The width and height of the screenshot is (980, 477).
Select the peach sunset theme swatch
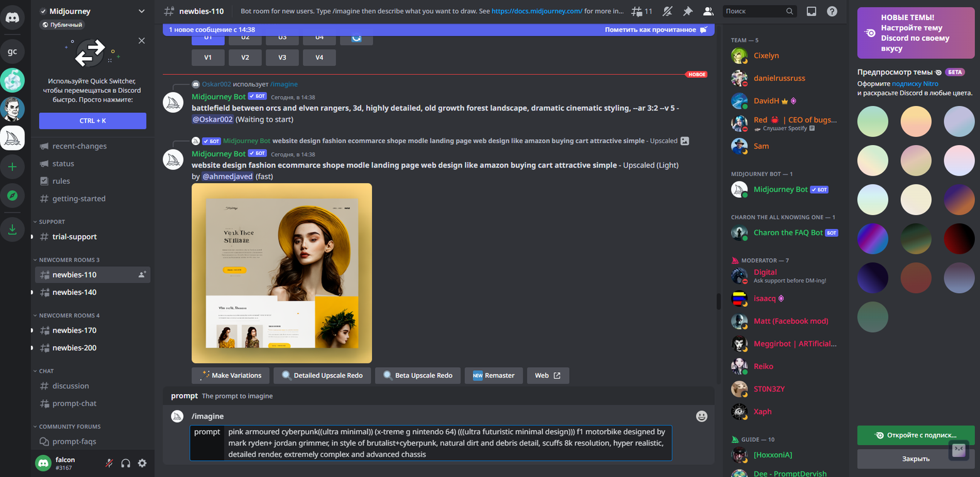(916, 121)
